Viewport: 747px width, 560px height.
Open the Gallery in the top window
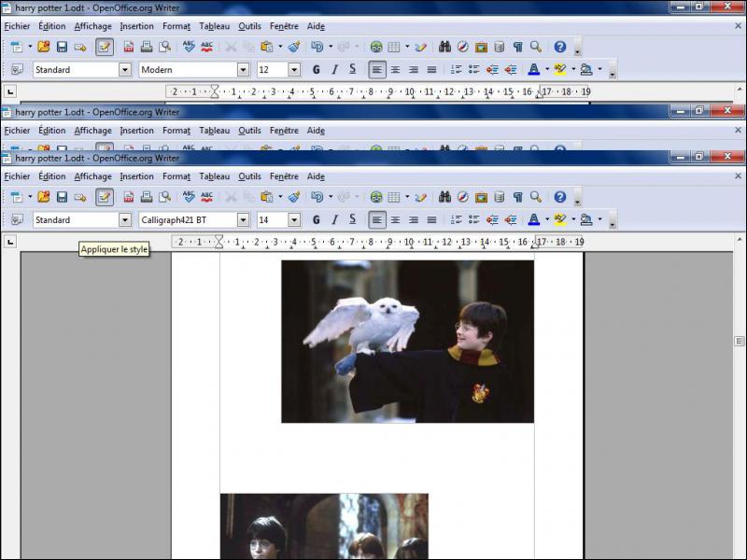coord(481,47)
